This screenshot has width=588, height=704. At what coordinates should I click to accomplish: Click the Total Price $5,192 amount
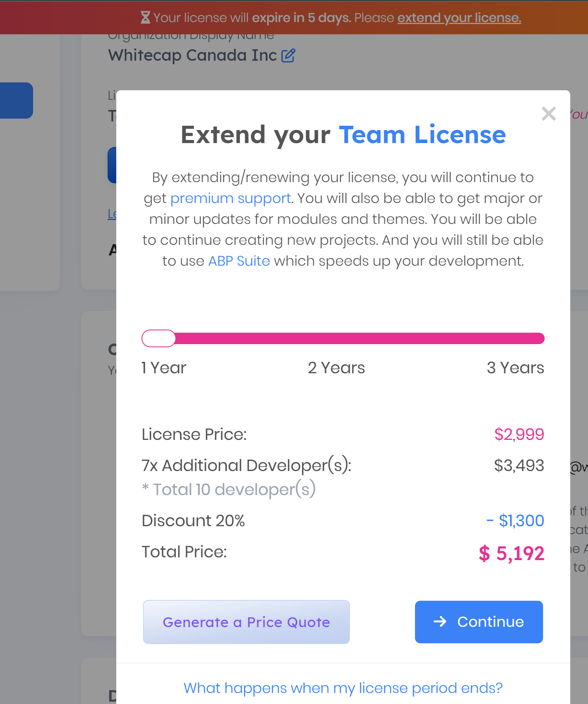[x=511, y=553]
